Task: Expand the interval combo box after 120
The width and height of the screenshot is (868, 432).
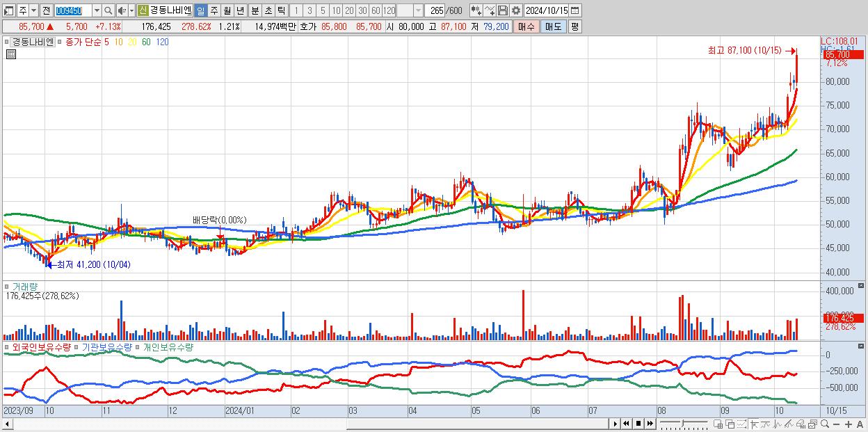Action: point(418,10)
